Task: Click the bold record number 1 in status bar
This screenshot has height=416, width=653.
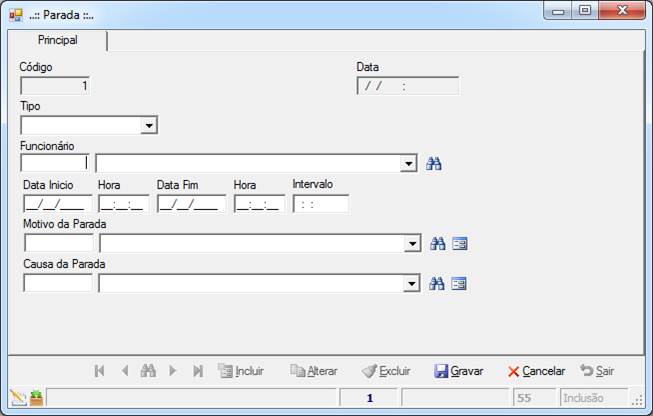Action: (369, 398)
